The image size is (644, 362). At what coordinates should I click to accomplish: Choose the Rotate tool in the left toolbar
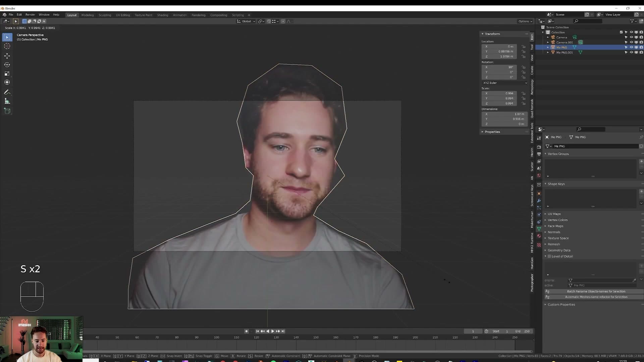click(7, 65)
